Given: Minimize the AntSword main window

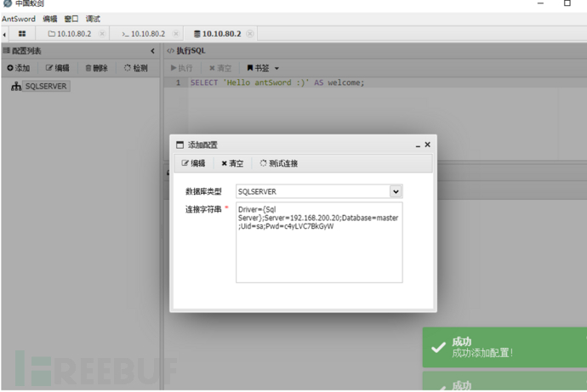Looking at the screenshot, I should pyautogui.click(x=540, y=3).
